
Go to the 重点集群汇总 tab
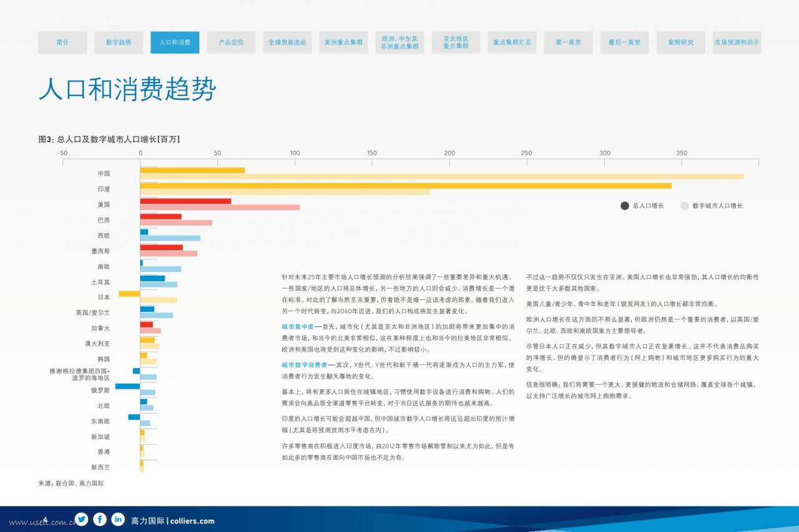(512, 42)
